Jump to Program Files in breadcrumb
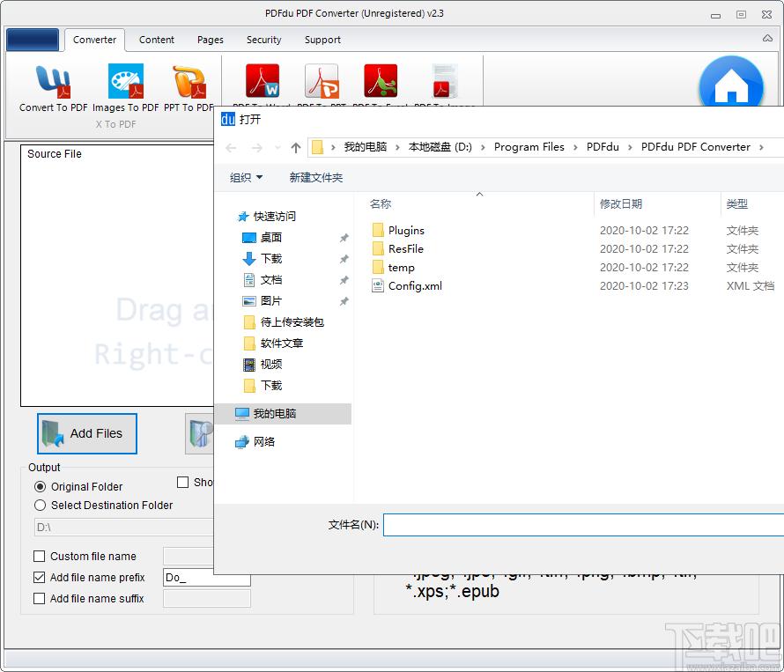784x672 pixels. click(x=529, y=147)
